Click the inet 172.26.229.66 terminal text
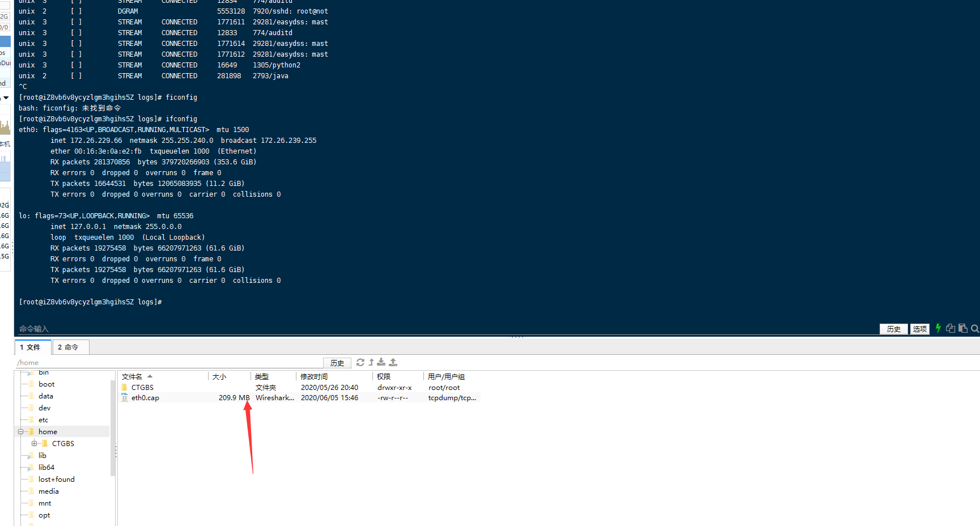Viewport: 980px width, 526px height. coord(86,141)
